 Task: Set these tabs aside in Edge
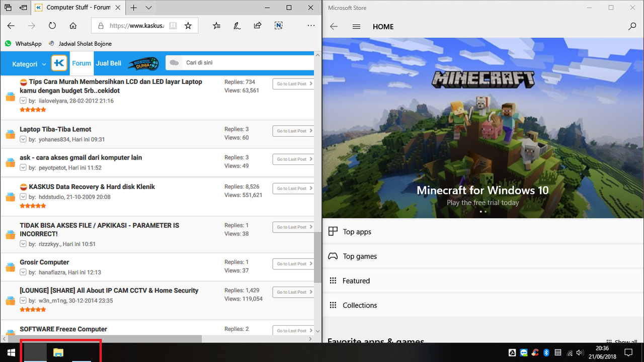(x=24, y=8)
